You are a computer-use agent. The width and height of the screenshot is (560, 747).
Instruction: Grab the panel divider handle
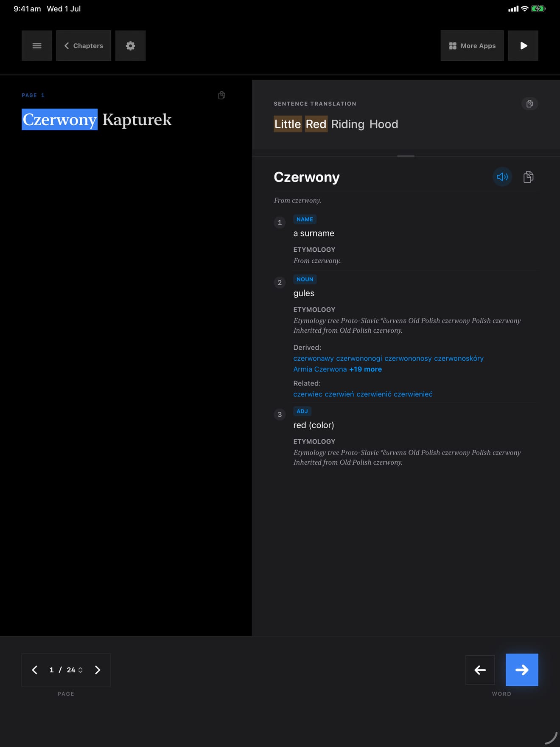pos(406,156)
